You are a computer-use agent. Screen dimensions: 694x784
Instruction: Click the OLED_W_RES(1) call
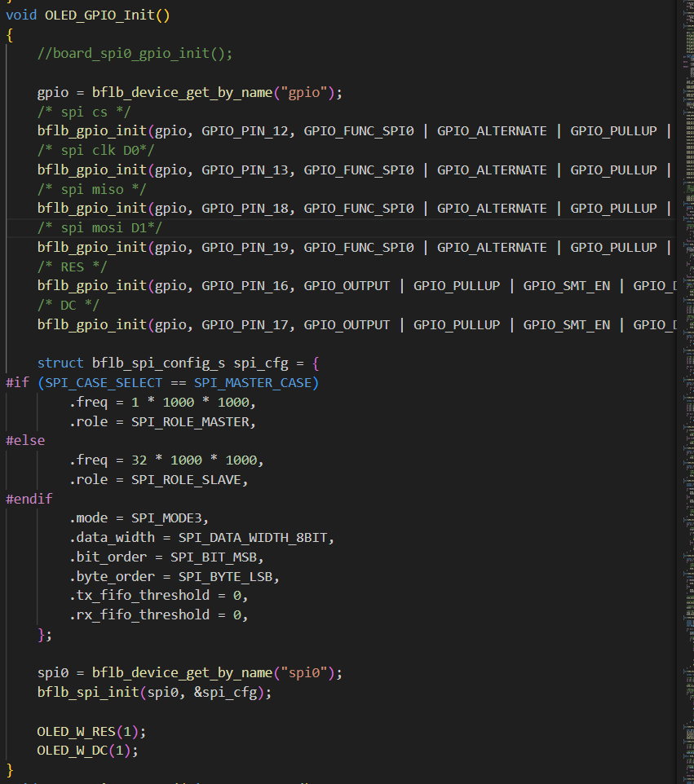click(x=91, y=732)
